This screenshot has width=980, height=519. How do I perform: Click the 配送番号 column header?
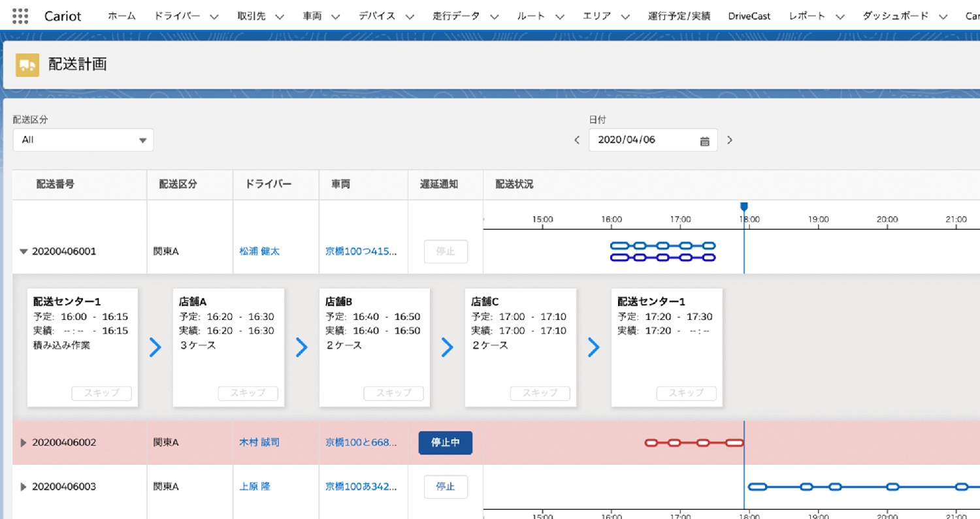pos(55,185)
